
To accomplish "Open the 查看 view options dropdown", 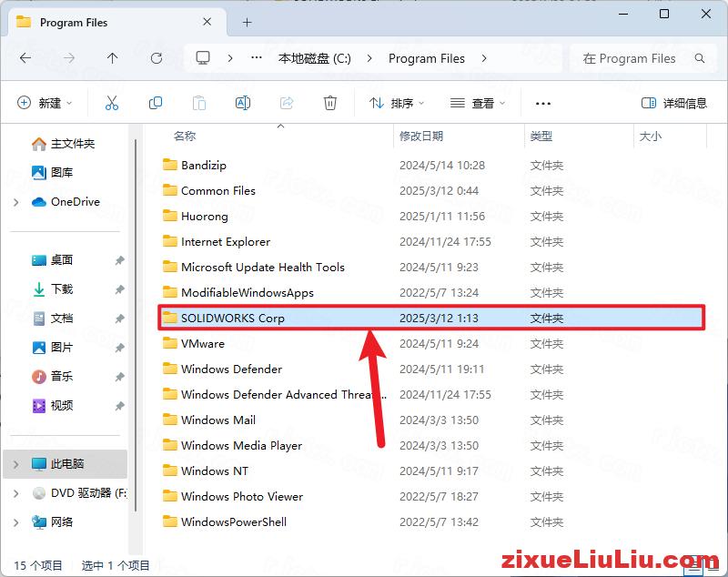I will coord(478,103).
